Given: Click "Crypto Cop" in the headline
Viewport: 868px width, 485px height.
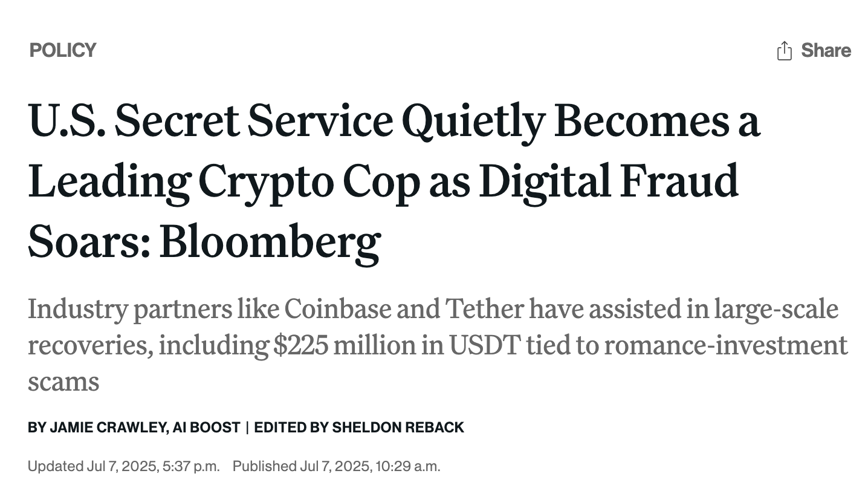Looking at the screenshot, I should pos(308,182).
